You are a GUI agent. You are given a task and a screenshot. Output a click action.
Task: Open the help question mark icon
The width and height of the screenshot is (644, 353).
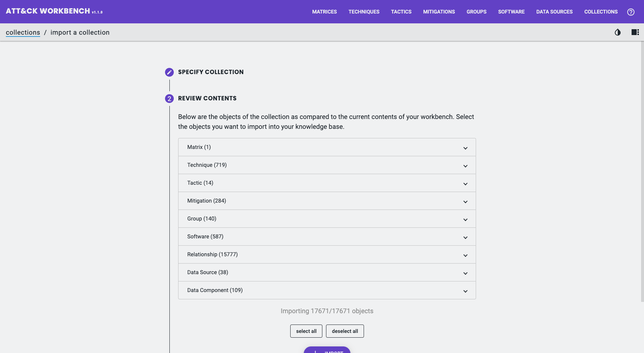click(630, 12)
